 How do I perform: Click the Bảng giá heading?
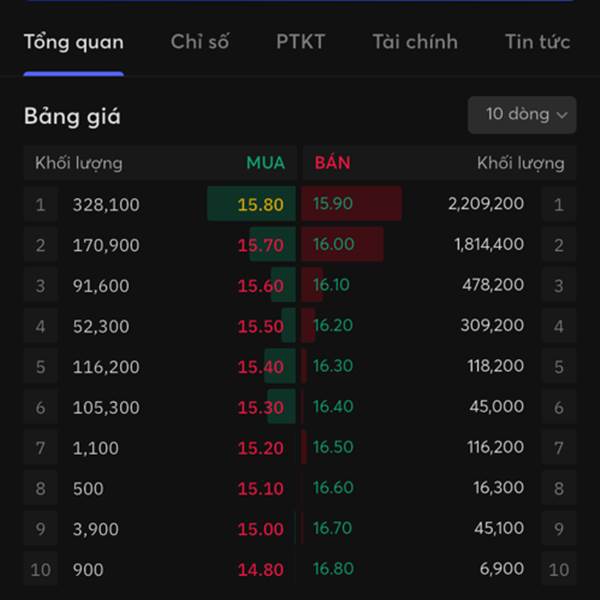(72, 117)
